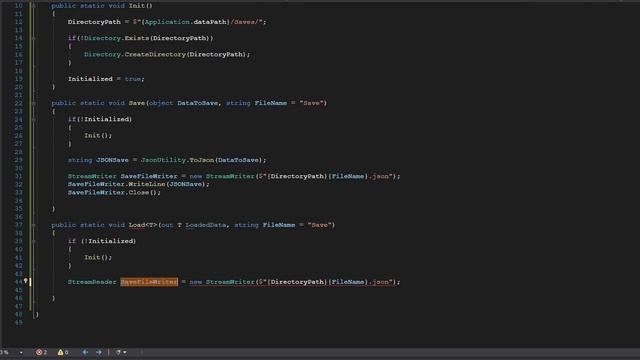Click the yellow warnings count indicator
This screenshot has height=360, width=640.
coord(63,352)
